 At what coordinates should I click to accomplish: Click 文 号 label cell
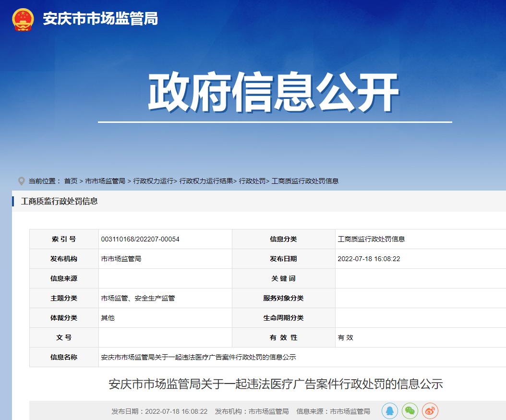tap(64, 337)
